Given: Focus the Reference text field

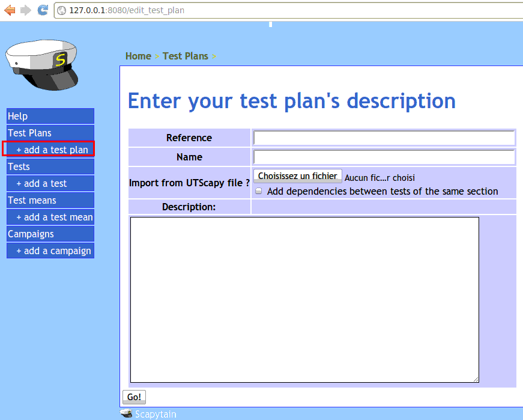Looking at the screenshot, I should (x=384, y=138).
